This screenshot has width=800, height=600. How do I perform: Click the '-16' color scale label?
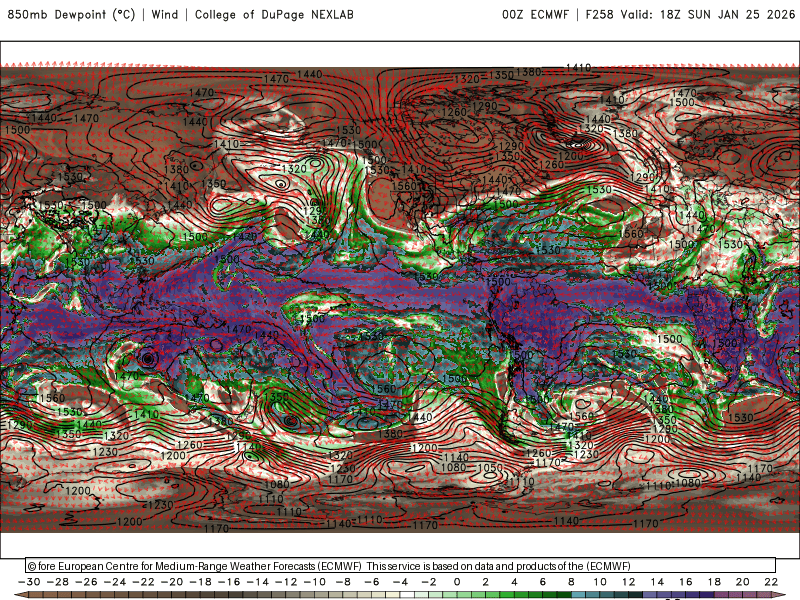[229, 582]
